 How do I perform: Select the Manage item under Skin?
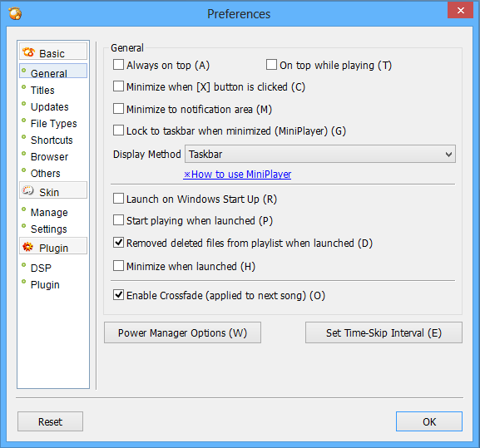(49, 213)
